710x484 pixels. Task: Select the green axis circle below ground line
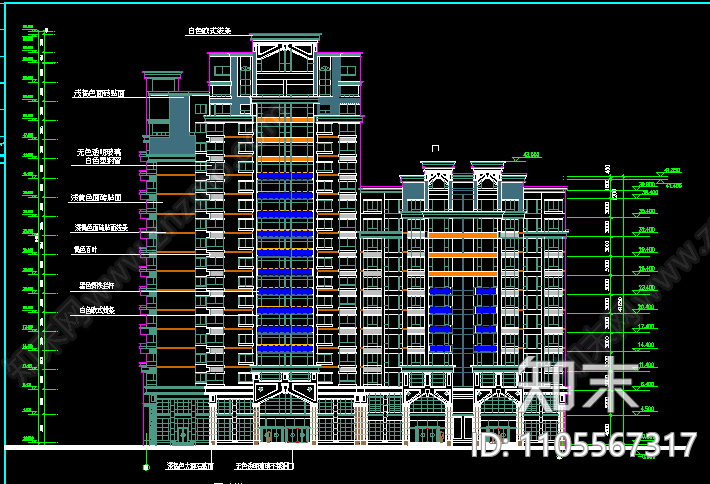pyautogui.click(x=146, y=466)
